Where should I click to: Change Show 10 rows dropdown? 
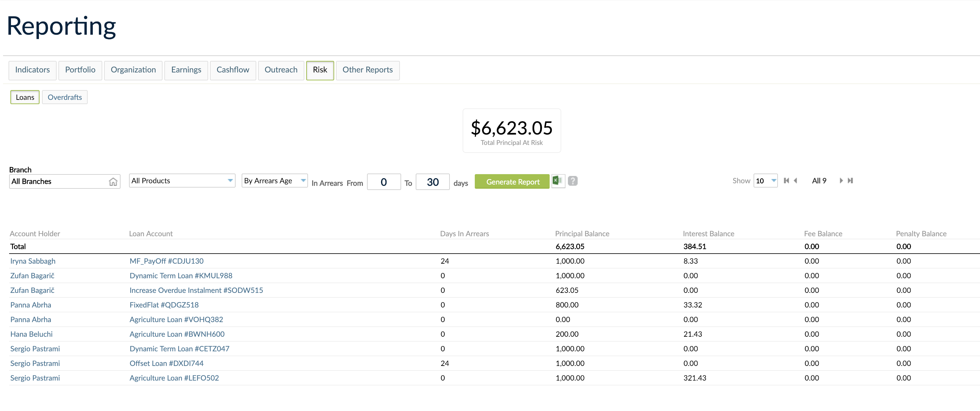pos(765,181)
